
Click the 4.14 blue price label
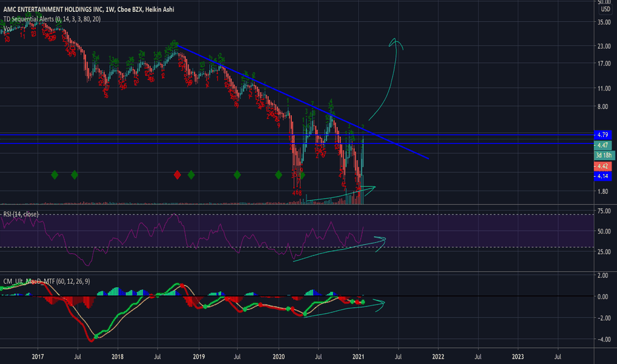click(603, 176)
